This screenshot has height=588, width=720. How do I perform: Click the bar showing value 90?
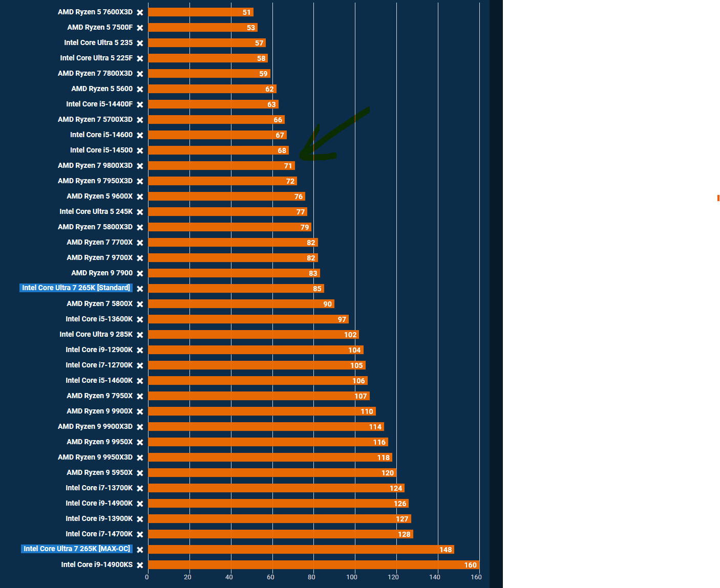pyautogui.click(x=241, y=304)
